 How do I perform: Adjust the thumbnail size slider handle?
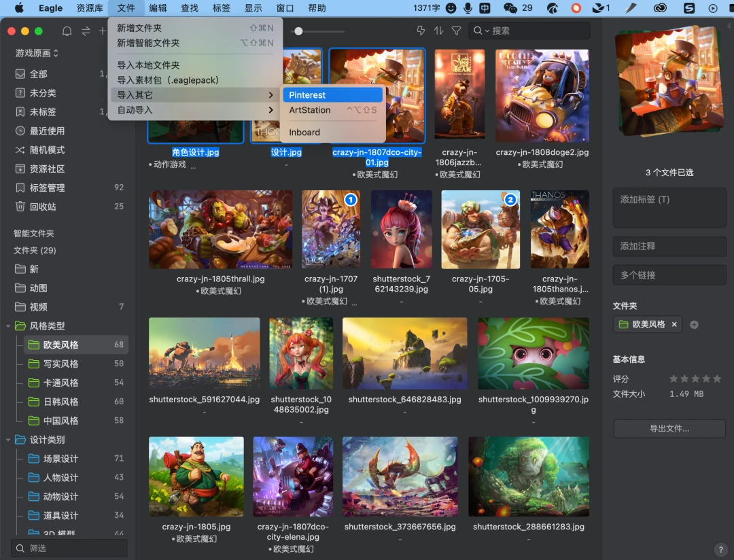(x=298, y=31)
